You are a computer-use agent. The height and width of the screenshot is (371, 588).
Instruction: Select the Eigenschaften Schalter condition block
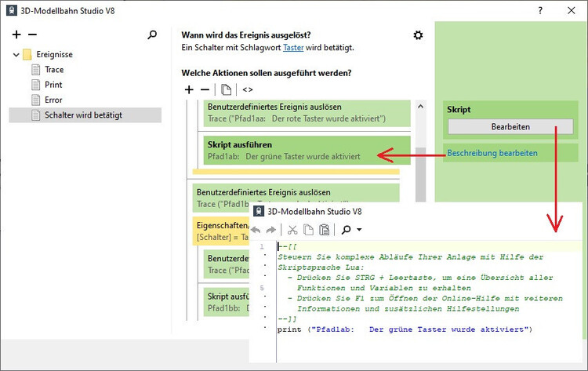pos(221,231)
